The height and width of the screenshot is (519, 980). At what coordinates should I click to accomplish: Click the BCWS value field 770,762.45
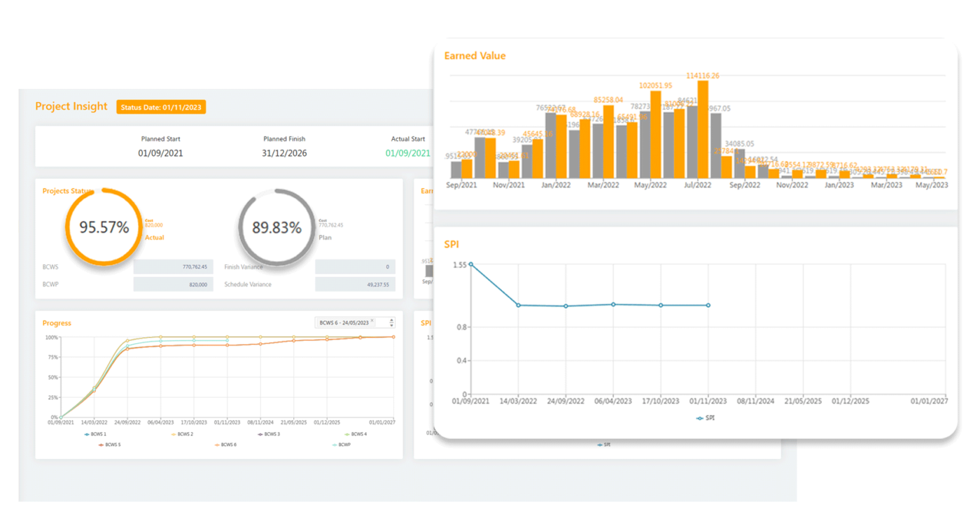173,266
